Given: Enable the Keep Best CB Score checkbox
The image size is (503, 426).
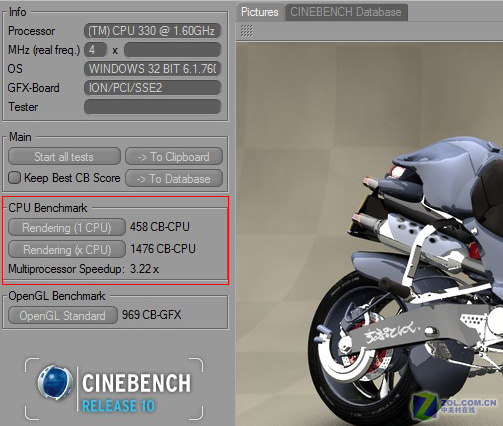Looking at the screenshot, I should [x=14, y=178].
